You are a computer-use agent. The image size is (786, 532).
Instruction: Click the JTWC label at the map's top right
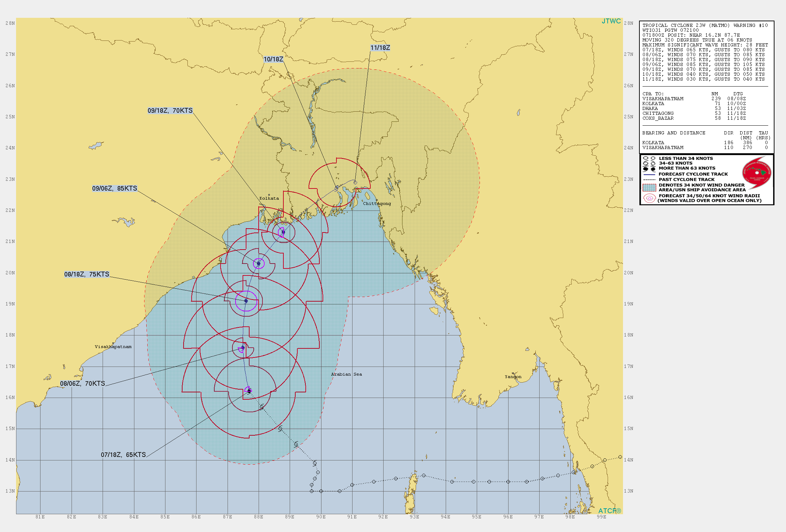[611, 21]
